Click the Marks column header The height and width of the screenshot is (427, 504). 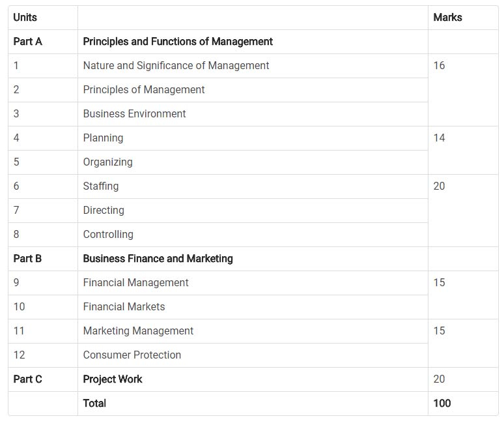point(447,18)
